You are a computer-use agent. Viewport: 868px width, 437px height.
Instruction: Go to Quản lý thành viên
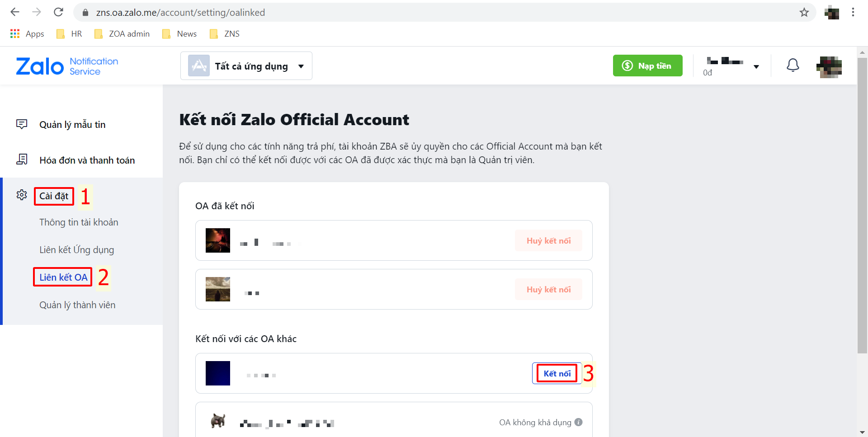77,305
